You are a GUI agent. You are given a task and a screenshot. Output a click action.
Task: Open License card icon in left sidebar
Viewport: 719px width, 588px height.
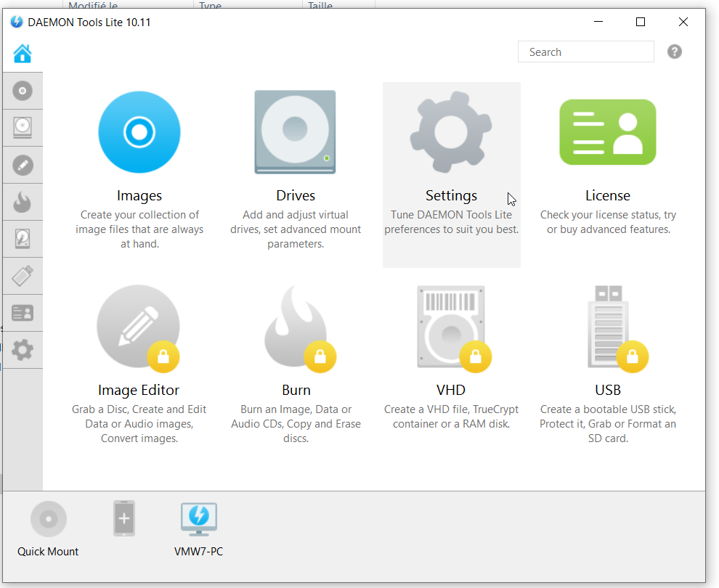(x=23, y=313)
